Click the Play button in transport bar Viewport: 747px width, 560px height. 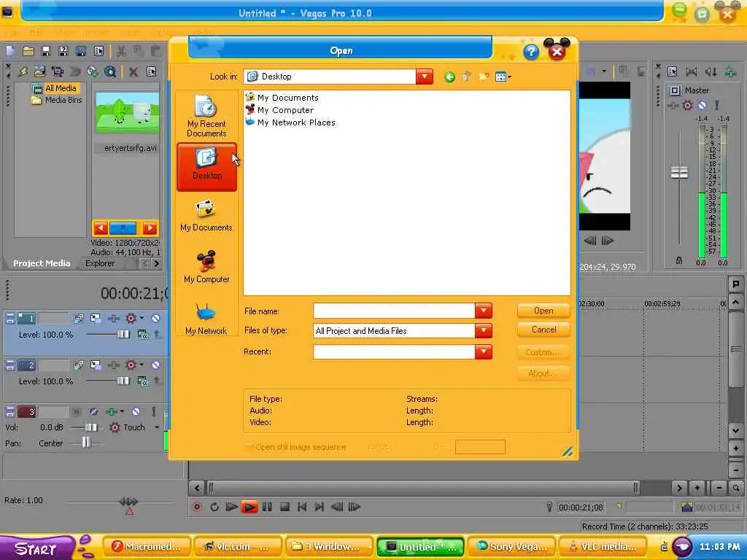[x=249, y=507]
